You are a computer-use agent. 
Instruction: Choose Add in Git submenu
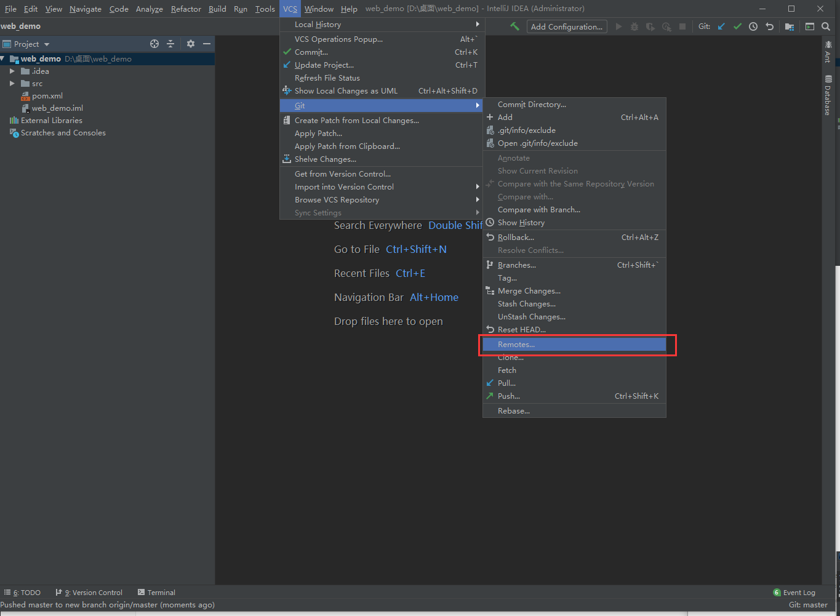[x=574, y=118]
